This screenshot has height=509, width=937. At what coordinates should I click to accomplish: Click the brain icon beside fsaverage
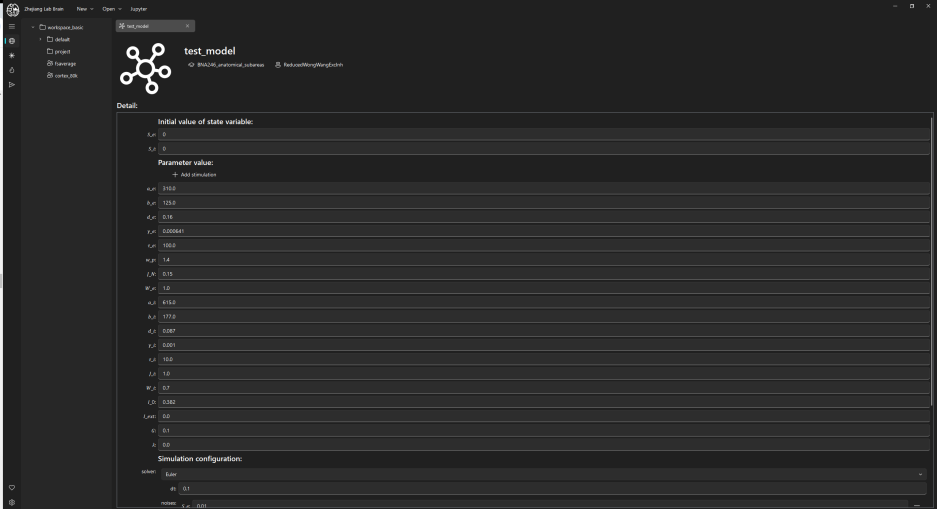50,63
